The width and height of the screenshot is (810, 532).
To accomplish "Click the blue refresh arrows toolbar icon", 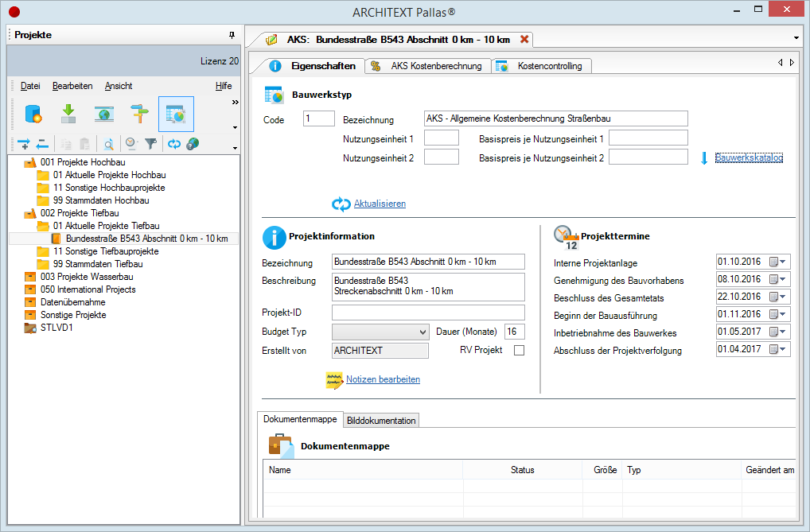I will click(x=174, y=144).
